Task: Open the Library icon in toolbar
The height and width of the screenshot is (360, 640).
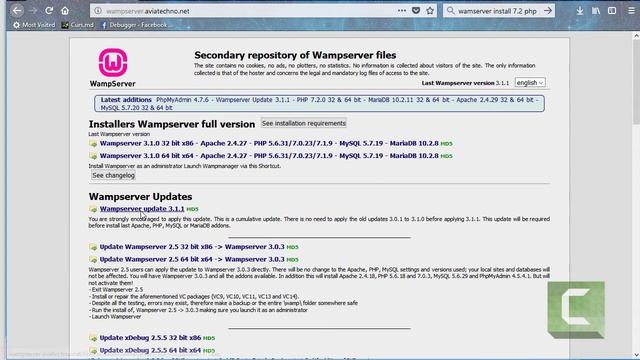Action: click(x=596, y=11)
